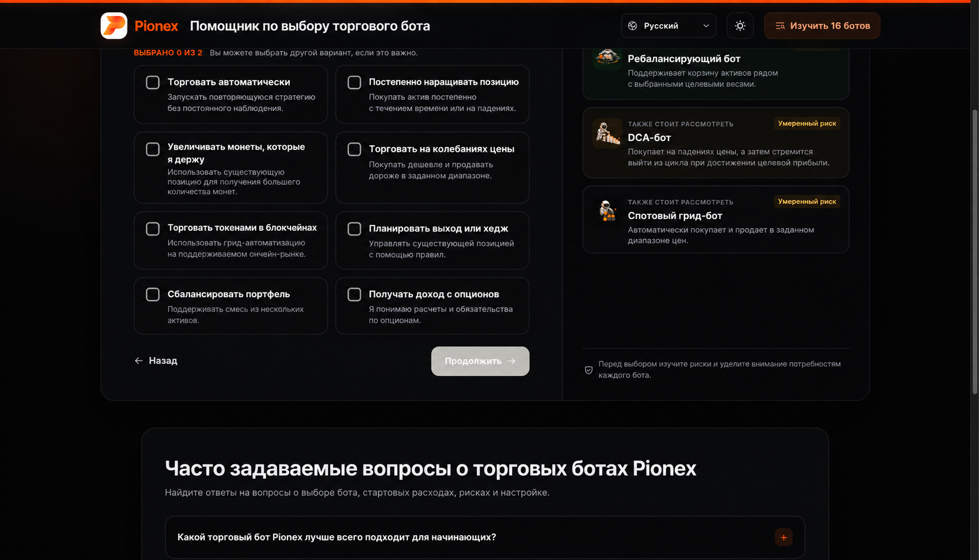979x560 pixels.
Task: Click description Запускать повторяющуюся стратегию
Action: (x=241, y=103)
